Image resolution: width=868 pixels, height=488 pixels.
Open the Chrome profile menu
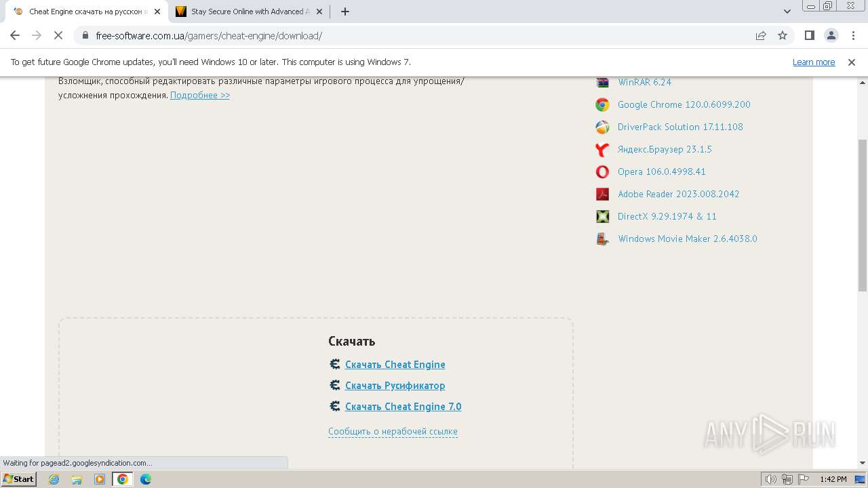tap(831, 35)
